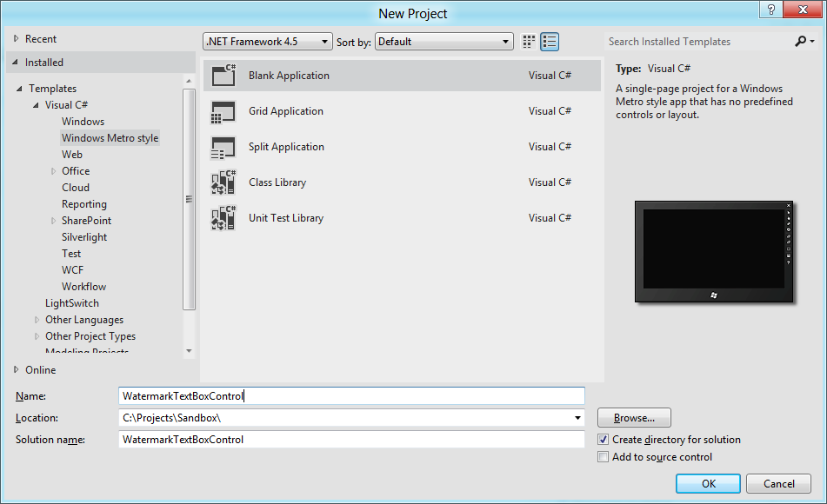The image size is (827, 504).
Task: Click the Browse... button
Action: coord(634,418)
